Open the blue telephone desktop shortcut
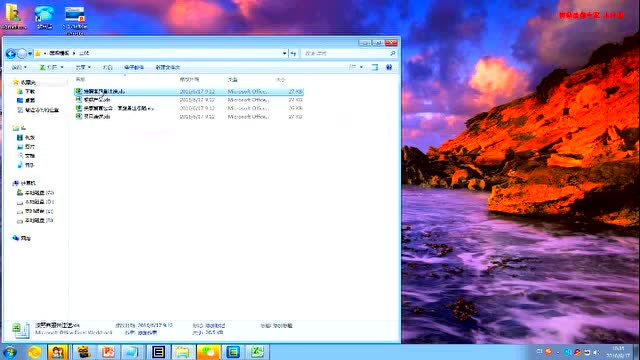 click(44, 17)
